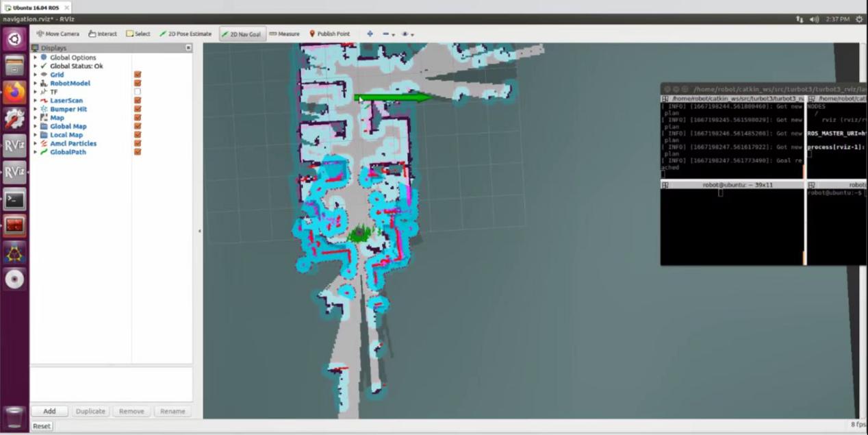Click the blue crosshair focus icon in toolbar
The width and height of the screenshot is (868, 435).
point(370,34)
